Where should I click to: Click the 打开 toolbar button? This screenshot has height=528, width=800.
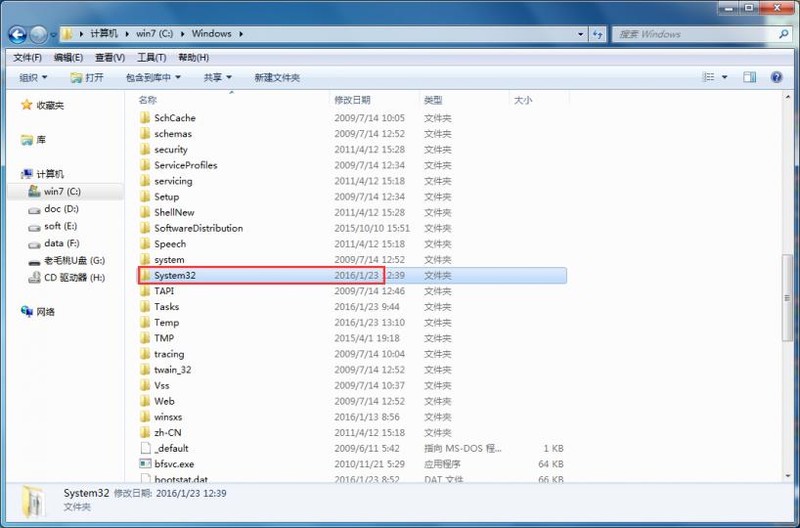click(87, 78)
